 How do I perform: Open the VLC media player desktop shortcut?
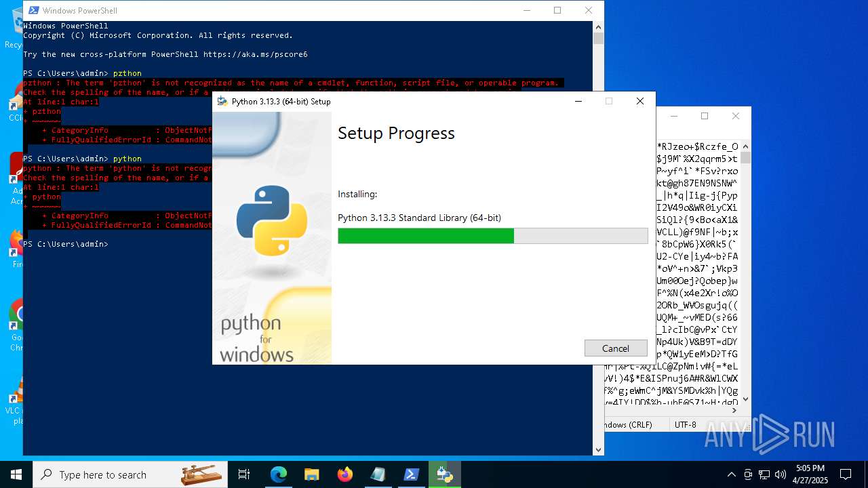pos(16,400)
